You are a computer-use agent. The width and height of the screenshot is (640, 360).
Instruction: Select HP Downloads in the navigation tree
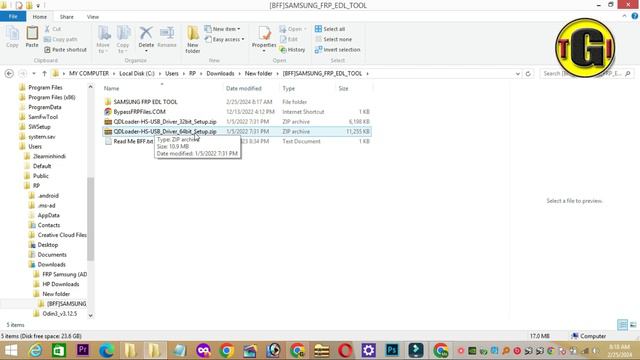point(61,284)
